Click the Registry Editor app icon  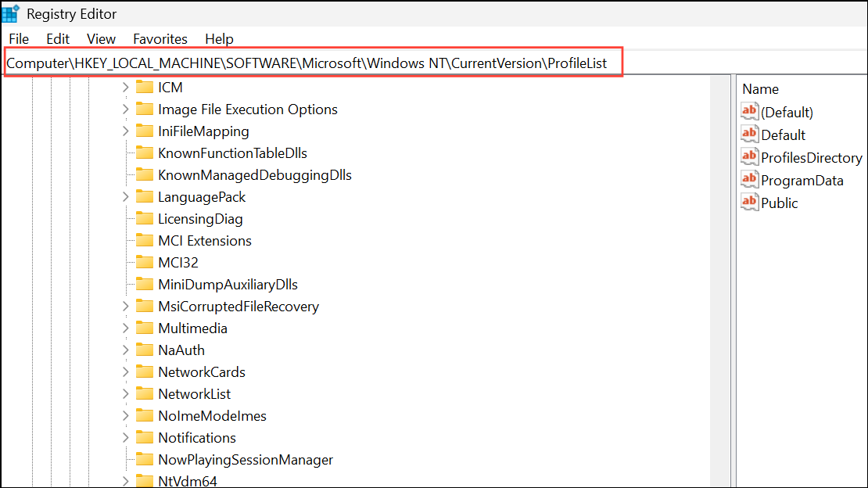(x=11, y=13)
